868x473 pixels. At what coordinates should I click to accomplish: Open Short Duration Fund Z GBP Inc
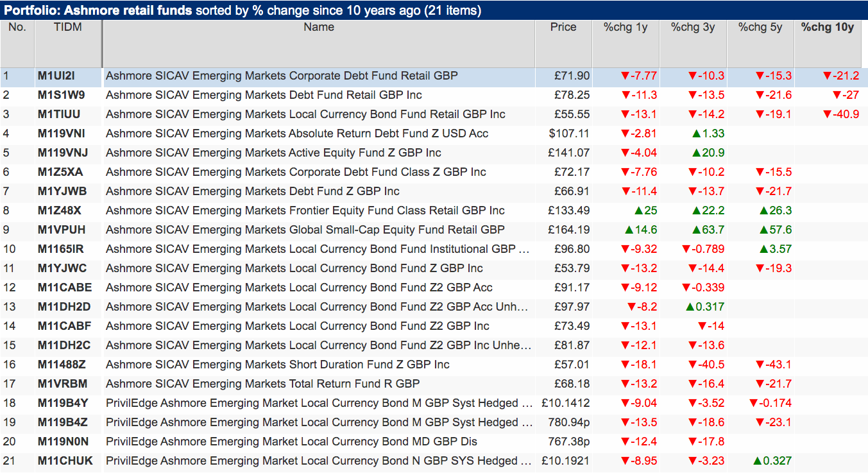point(278,365)
